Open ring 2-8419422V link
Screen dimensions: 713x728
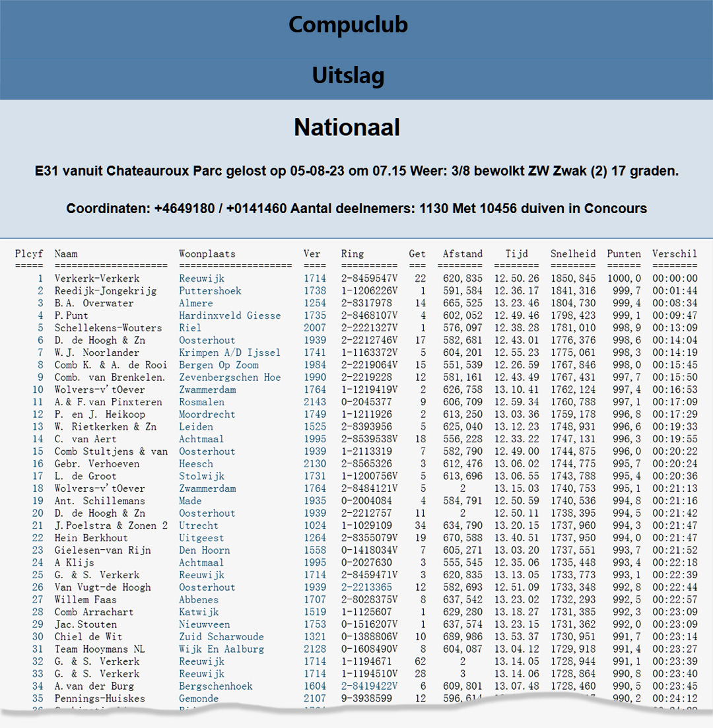[369, 686]
